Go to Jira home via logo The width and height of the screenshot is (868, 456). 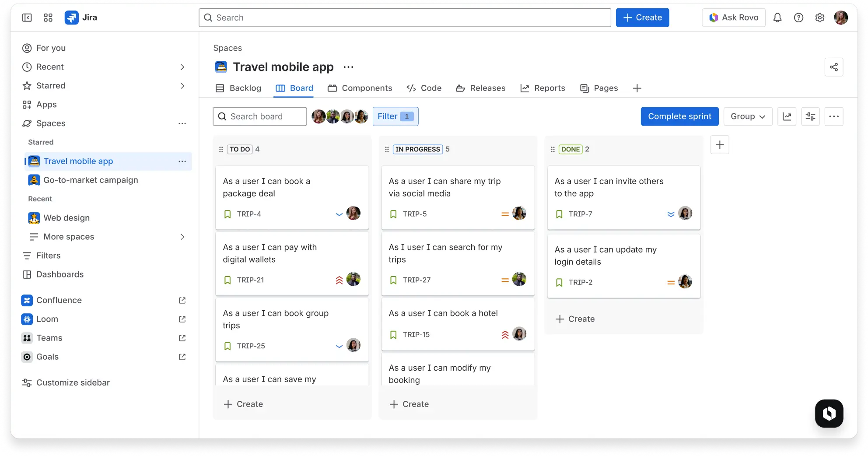point(81,18)
